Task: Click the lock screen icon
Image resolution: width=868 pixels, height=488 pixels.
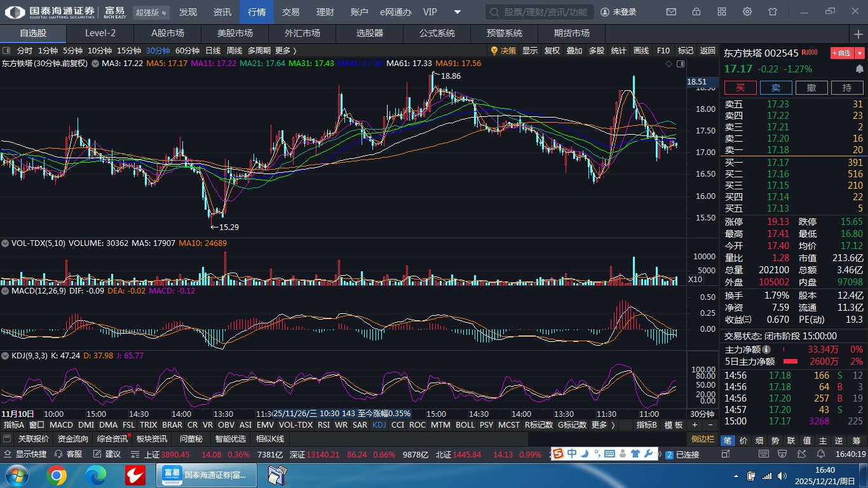Action: click(x=696, y=12)
